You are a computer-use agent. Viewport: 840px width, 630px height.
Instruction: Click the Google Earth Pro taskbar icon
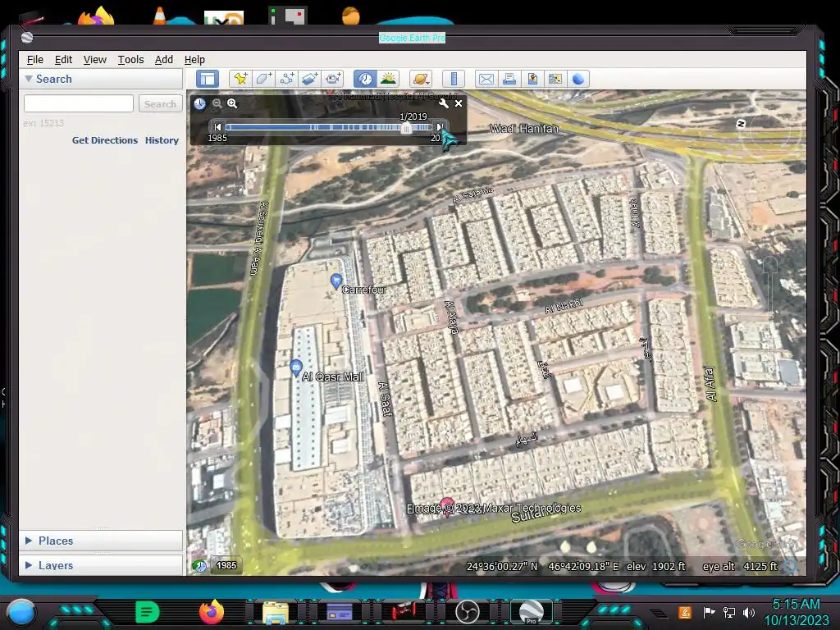point(531,612)
